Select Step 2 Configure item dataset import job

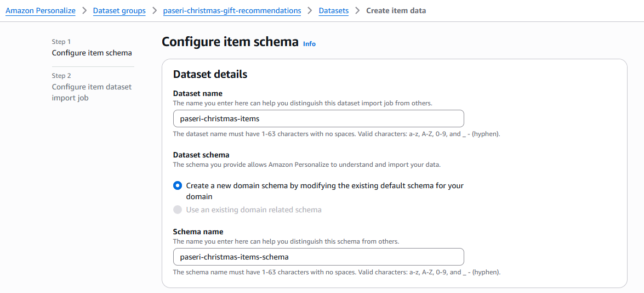[x=92, y=92]
